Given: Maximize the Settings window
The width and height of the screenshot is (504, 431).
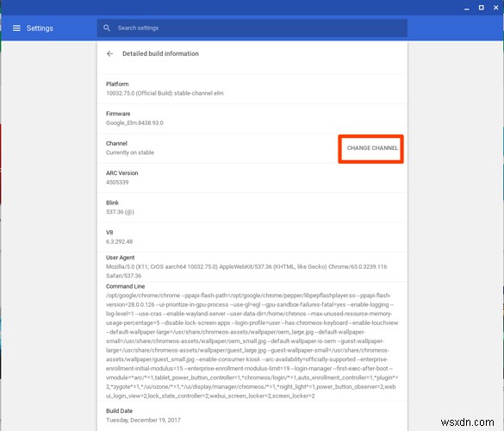Looking at the screenshot, I should (x=482, y=8).
